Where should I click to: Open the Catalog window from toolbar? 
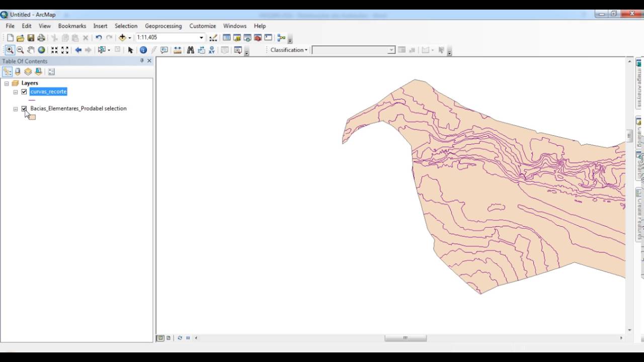click(x=237, y=38)
